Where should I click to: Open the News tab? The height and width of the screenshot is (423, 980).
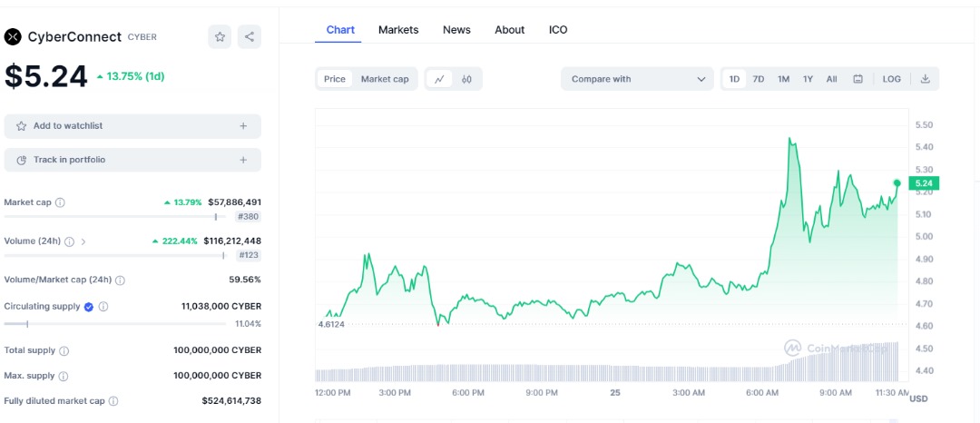point(456,29)
